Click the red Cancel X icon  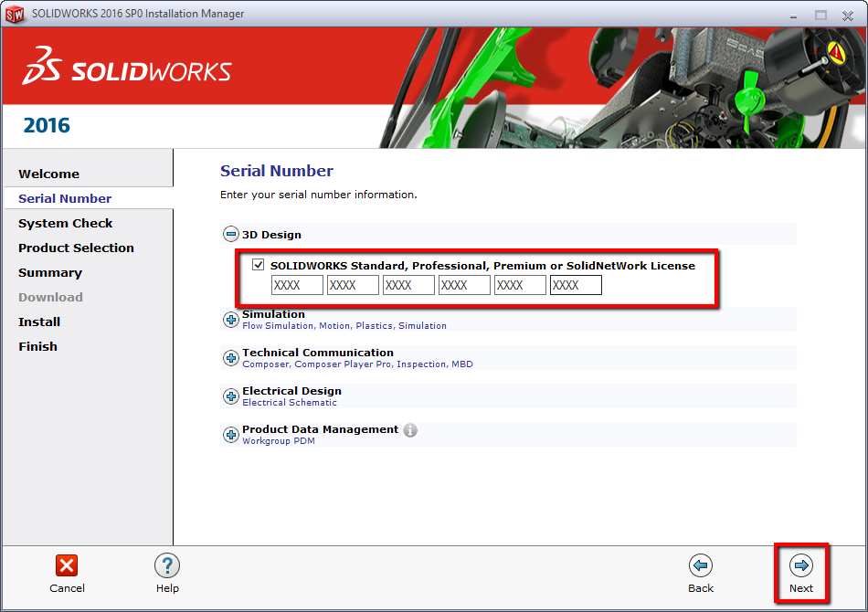coord(67,565)
